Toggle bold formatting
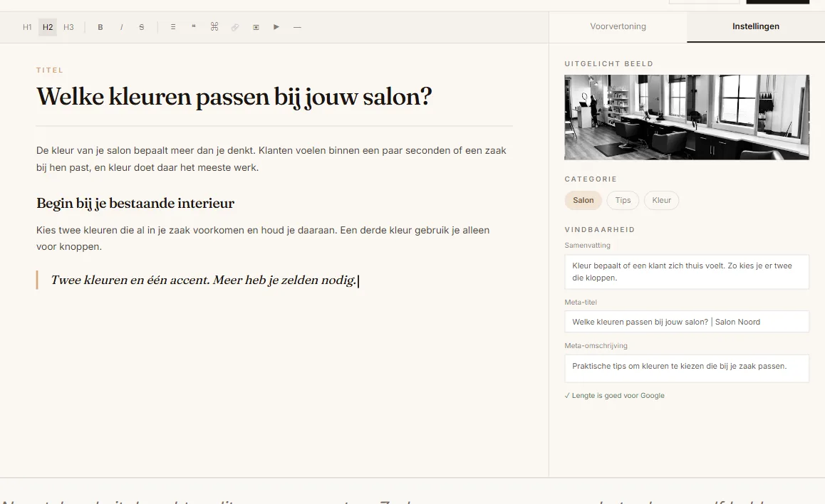 [x=100, y=27]
